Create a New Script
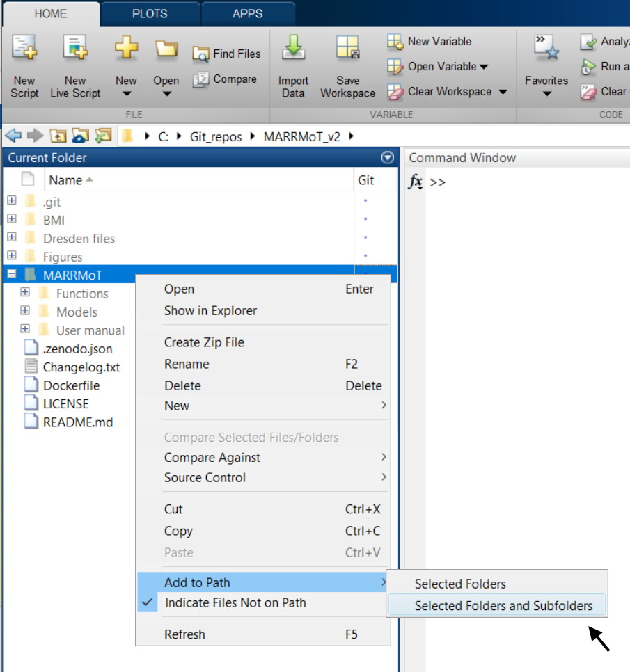The width and height of the screenshot is (630, 672). (24, 67)
